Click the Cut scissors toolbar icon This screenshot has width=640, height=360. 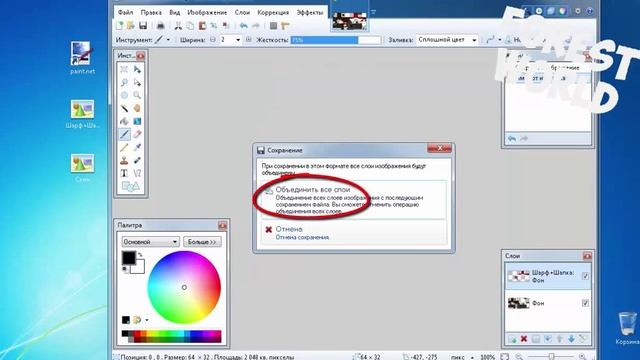point(178,26)
